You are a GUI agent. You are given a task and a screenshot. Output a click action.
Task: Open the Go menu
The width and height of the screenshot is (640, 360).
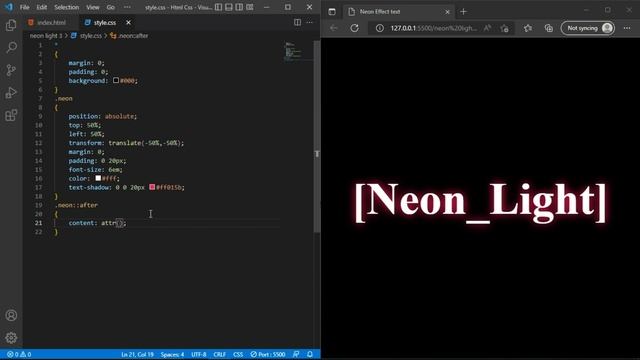pos(111,7)
